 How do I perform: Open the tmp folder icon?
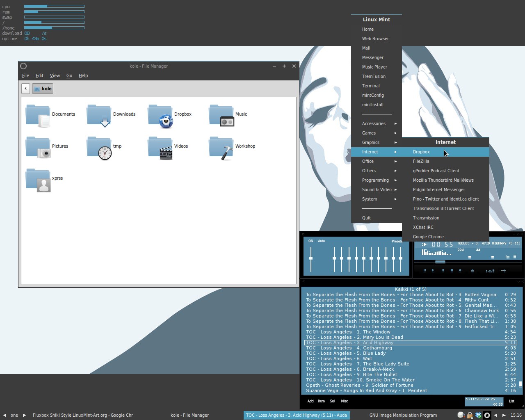pyautogui.click(x=99, y=148)
